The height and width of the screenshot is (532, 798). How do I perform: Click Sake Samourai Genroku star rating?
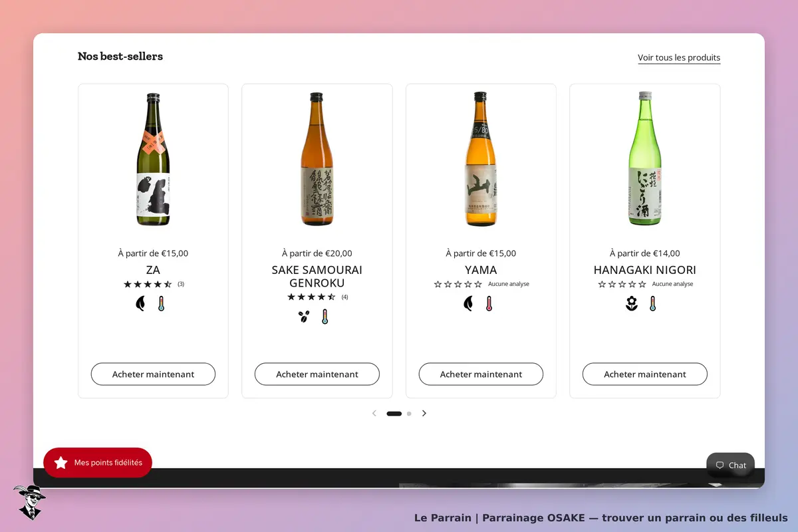311,297
